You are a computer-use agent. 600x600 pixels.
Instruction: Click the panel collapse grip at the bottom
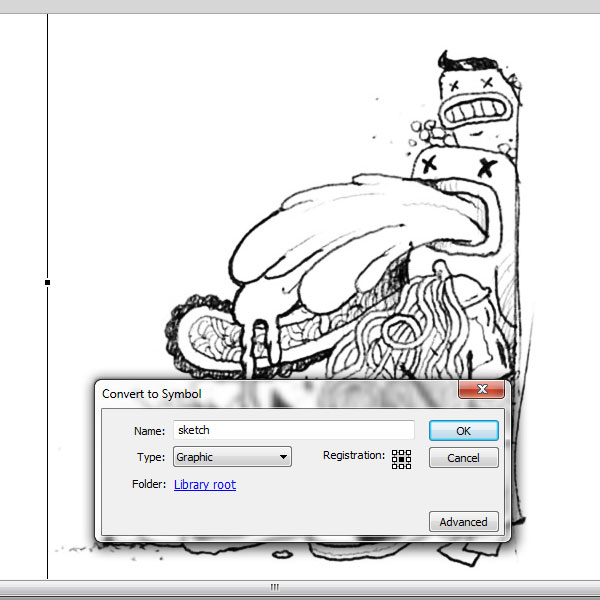(275, 587)
